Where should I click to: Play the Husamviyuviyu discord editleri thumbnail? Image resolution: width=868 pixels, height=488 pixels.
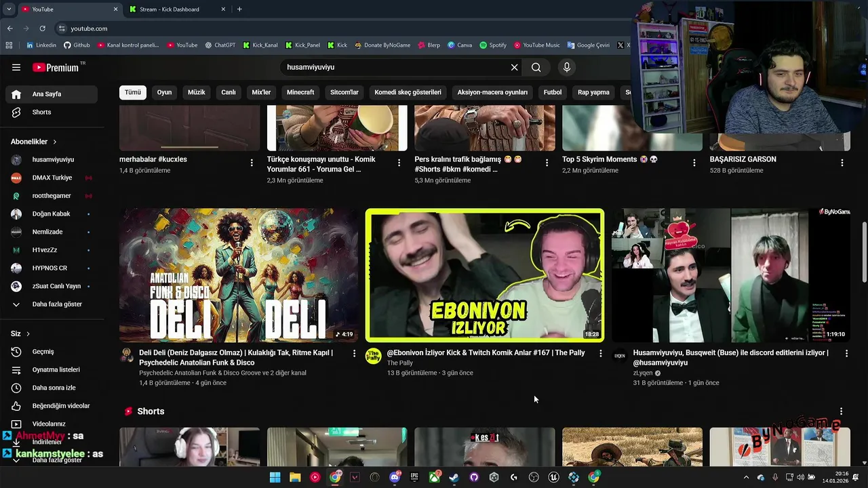(x=730, y=275)
